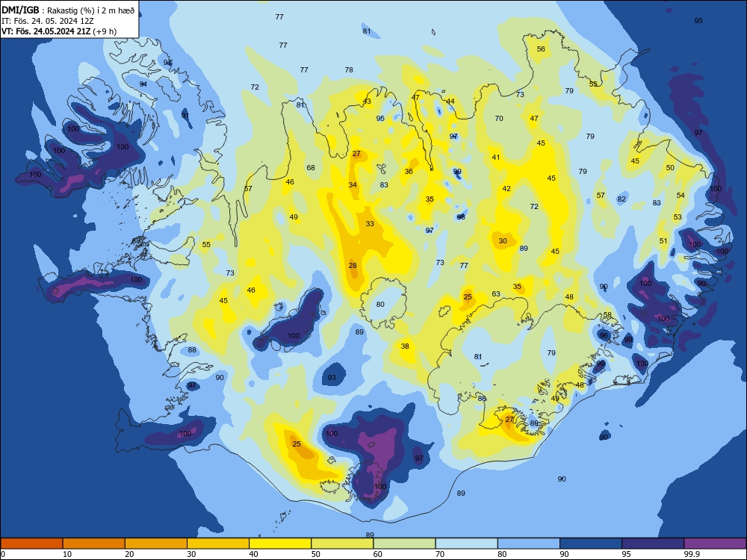Click the map value '34'
Viewport: 747px width, 560px height.
tap(353, 184)
